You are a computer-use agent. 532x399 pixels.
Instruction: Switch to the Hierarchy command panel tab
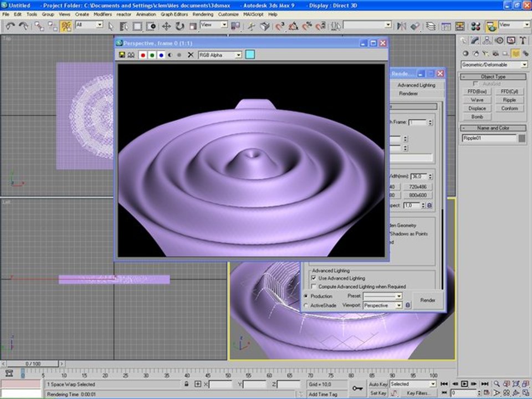tap(487, 40)
